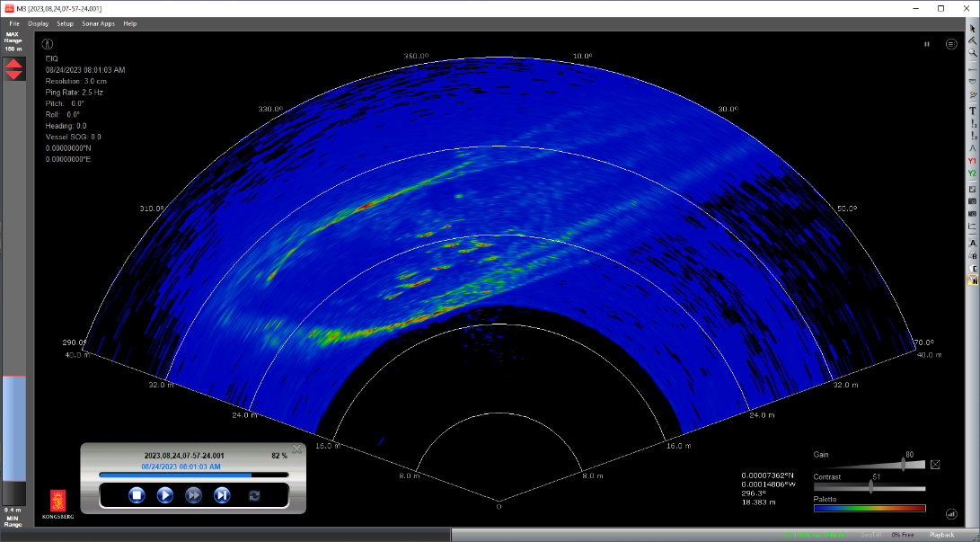This screenshot has height=542, width=980.
Task: Skip to end of the recording
Action: pos(222,494)
